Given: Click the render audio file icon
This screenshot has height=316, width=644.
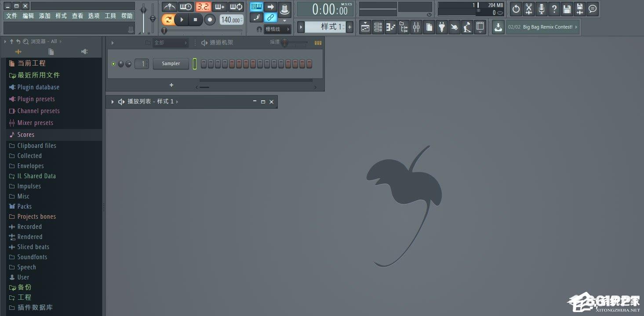Looking at the screenshot, I should click(580, 8).
